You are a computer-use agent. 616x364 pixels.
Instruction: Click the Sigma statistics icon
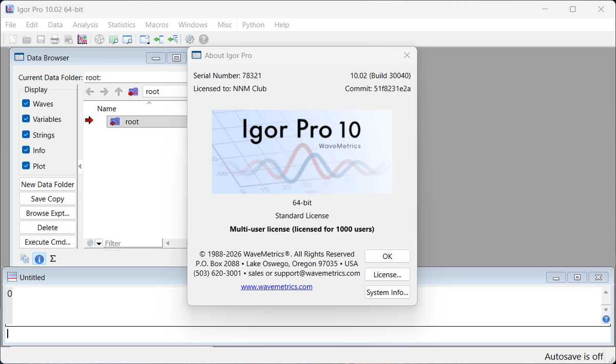pyautogui.click(x=53, y=259)
